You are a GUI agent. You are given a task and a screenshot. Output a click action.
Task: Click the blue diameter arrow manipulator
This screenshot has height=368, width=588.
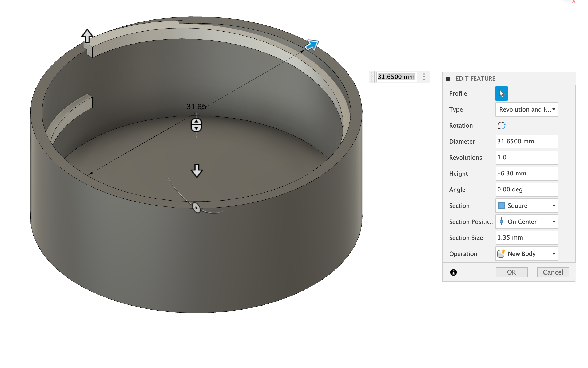click(311, 45)
